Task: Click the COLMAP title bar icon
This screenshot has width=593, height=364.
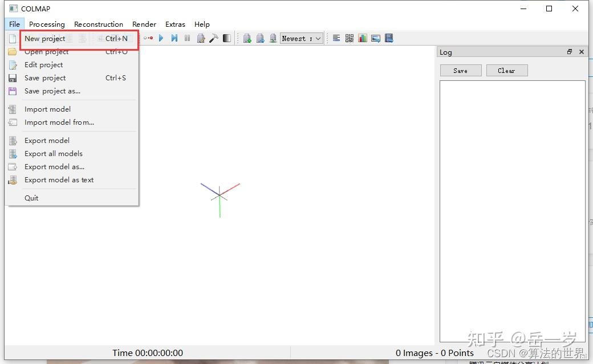Action: [x=13, y=9]
